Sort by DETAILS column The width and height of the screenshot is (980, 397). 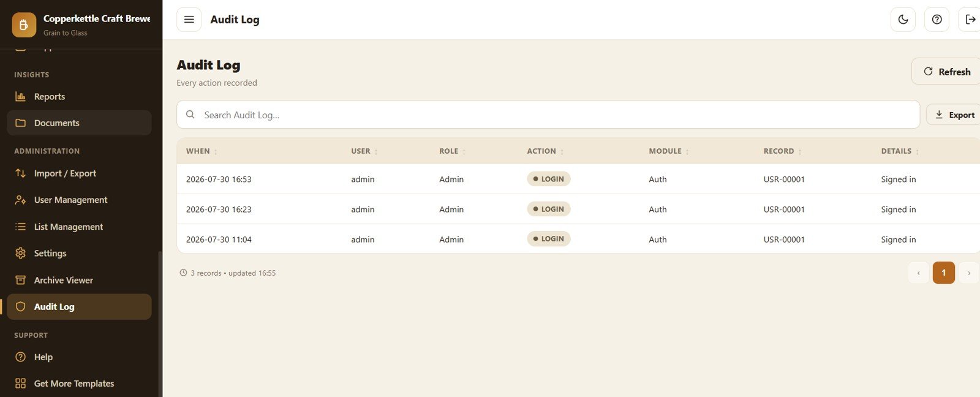(900, 151)
